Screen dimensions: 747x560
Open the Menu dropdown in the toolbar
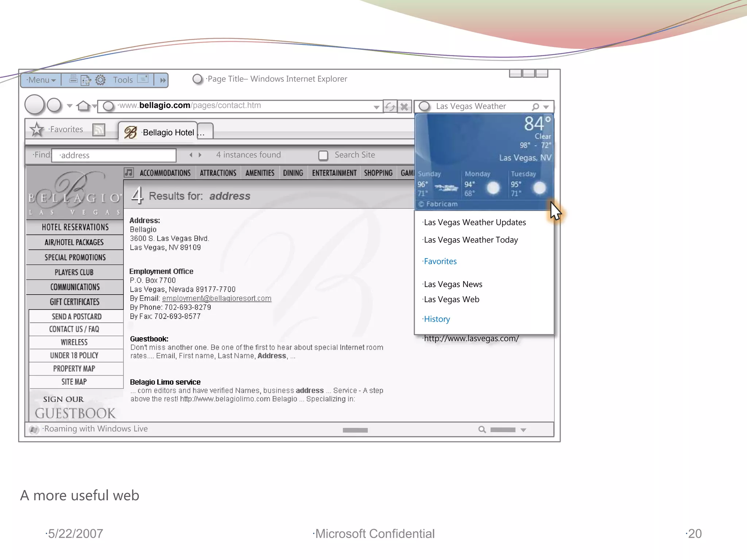(41, 80)
